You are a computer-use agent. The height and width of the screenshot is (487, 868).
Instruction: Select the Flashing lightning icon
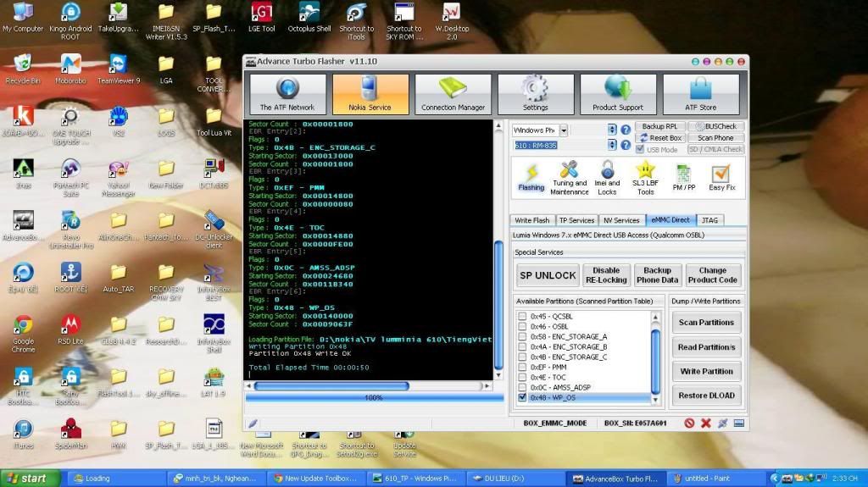(x=531, y=178)
